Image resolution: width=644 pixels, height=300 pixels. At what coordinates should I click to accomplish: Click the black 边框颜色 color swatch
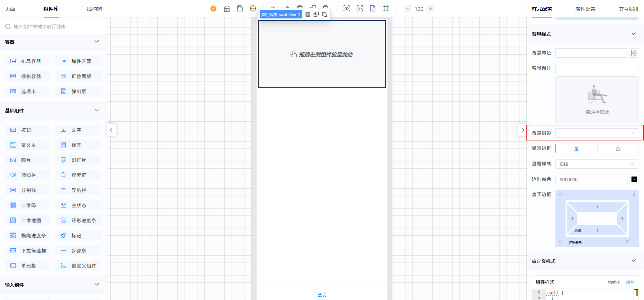click(x=634, y=179)
